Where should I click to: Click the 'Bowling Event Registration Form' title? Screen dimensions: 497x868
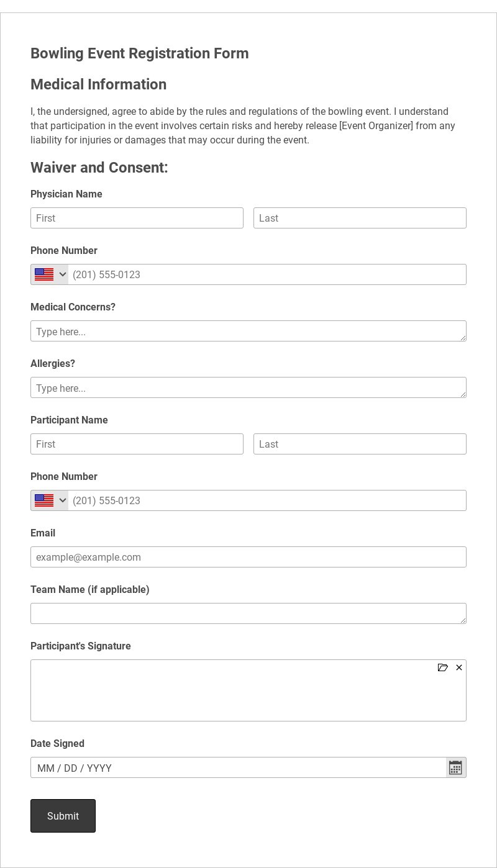pos(140,53)
